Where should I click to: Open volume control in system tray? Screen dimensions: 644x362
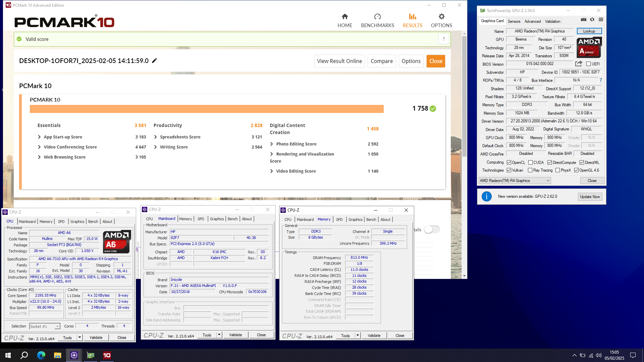pyautogui.click(x=599, y=355)
